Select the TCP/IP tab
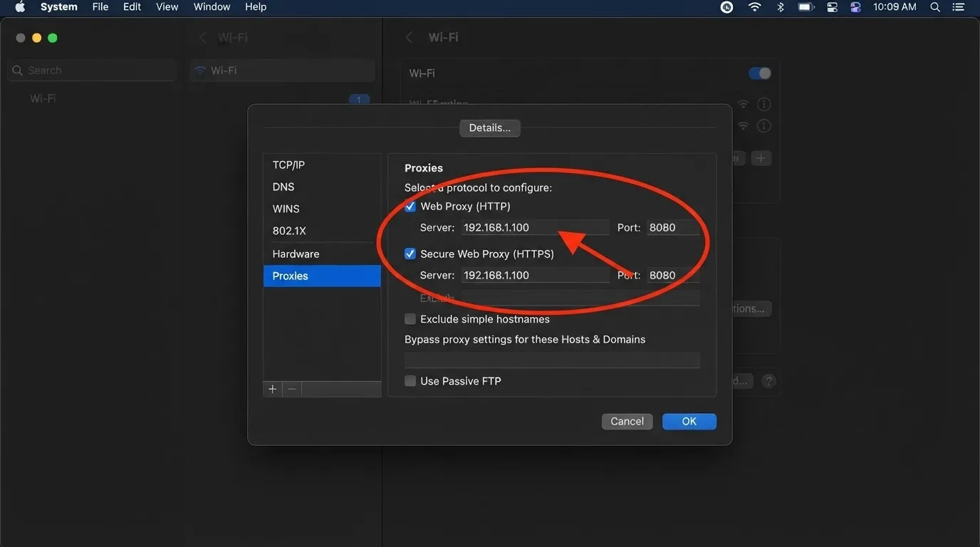980x547 pixels. tap(322, 165)
